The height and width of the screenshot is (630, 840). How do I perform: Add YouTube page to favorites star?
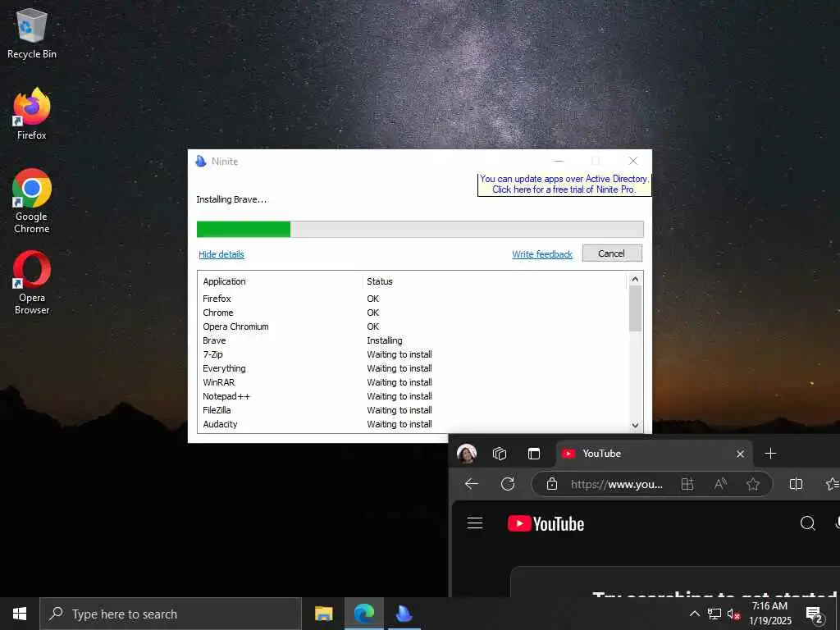click(753, 484)
